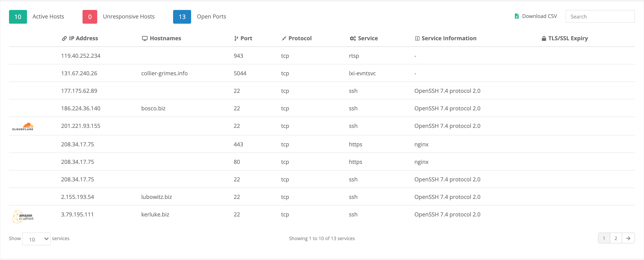
Task: Click the green Excel CSV file icon
Action: pyautogui.click(x=516, y=16)
